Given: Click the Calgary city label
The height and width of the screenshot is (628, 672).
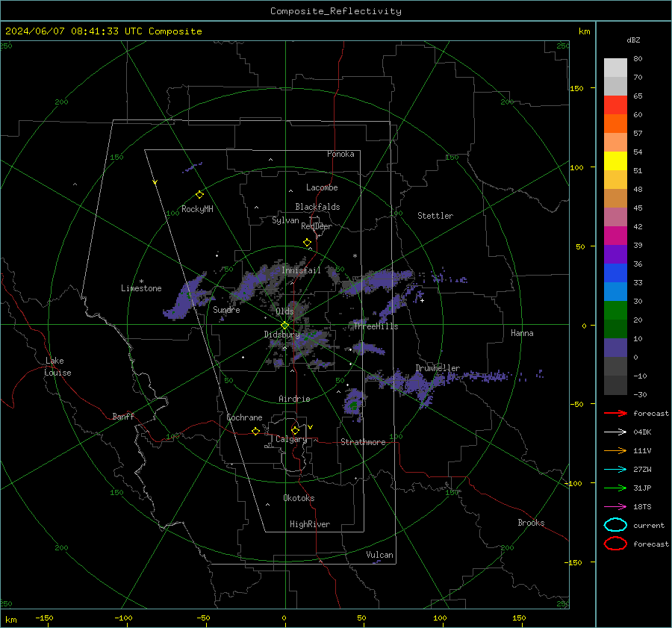Looking at the screenshot, I should coord(291,439).
